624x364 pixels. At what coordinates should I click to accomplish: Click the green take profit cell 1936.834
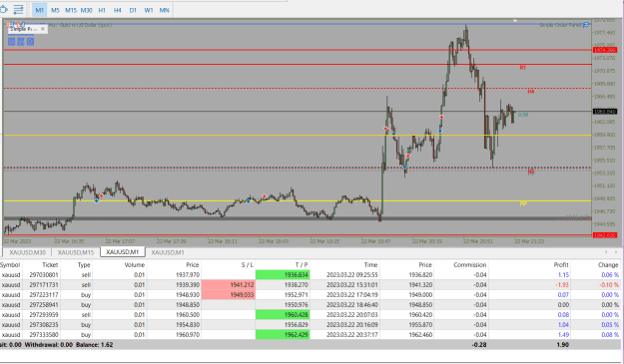(x=283, y=275)
